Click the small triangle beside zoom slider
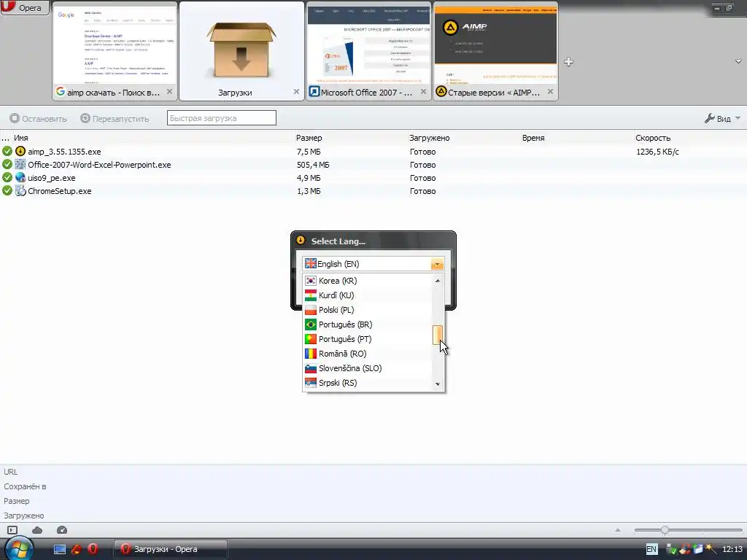Screen dimensions: 747x560 click(618, 529)
